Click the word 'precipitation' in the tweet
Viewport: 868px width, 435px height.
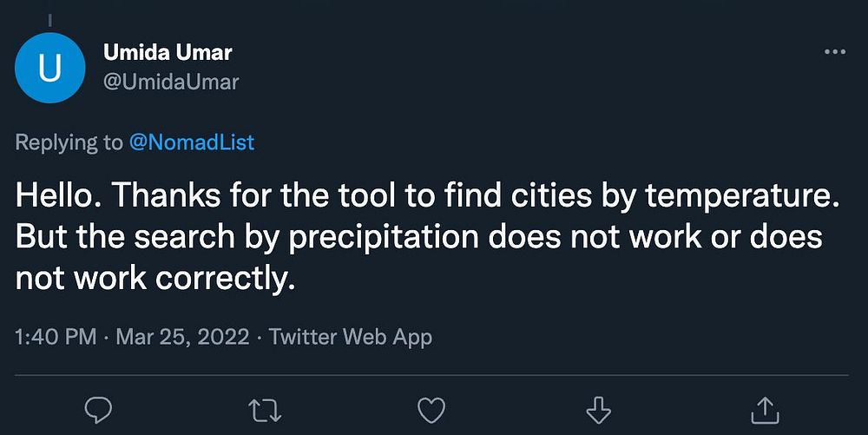point(383,237)
